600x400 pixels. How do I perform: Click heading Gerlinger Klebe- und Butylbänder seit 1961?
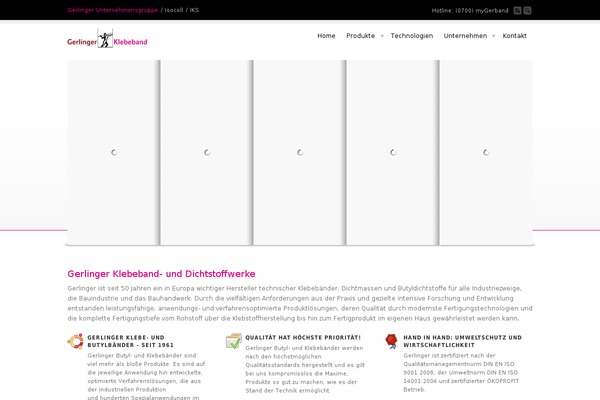click(130, 341)
